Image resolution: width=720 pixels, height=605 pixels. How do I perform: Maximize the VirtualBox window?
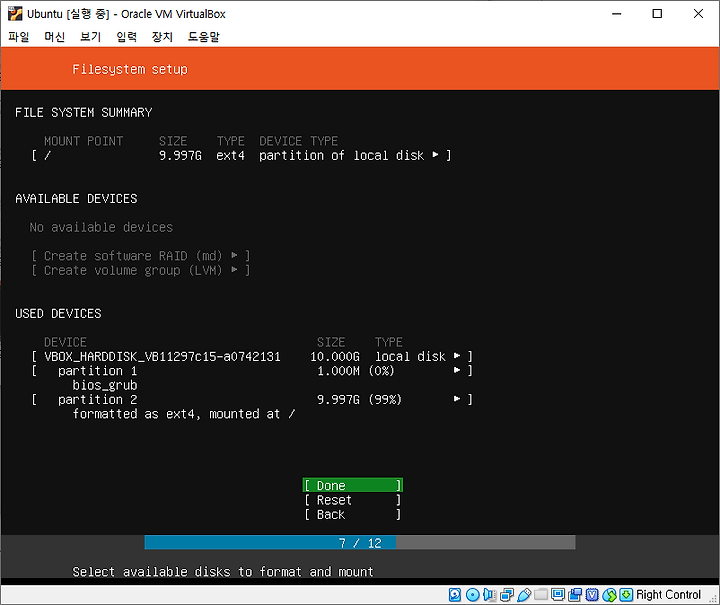click(x=657, y=14)
